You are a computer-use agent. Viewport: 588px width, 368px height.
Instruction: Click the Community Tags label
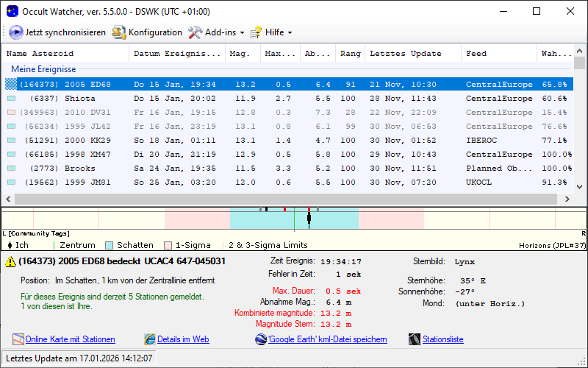tap(39, 233)
